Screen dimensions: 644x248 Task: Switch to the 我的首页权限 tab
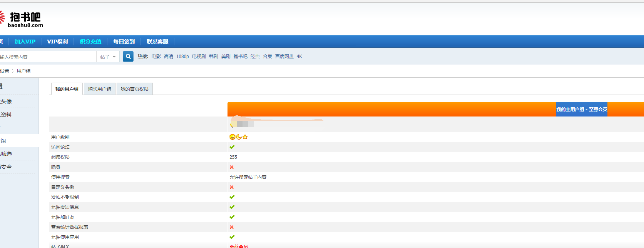click(x=135, y=89)
